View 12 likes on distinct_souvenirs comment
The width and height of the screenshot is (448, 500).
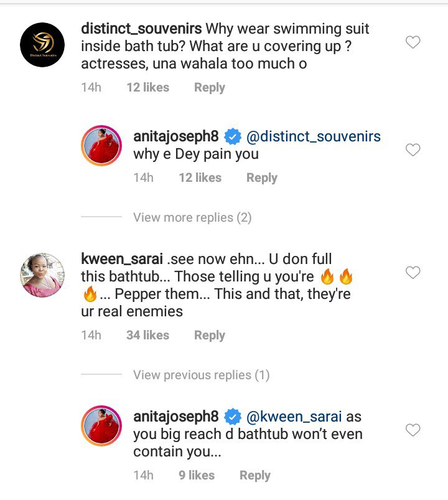147,88
